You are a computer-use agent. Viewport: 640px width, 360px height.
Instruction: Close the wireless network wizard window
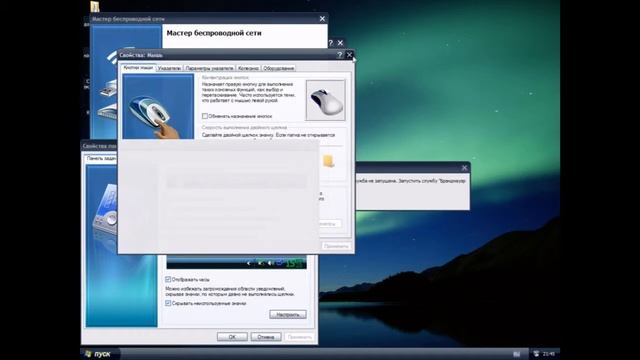tap(322, 19)
